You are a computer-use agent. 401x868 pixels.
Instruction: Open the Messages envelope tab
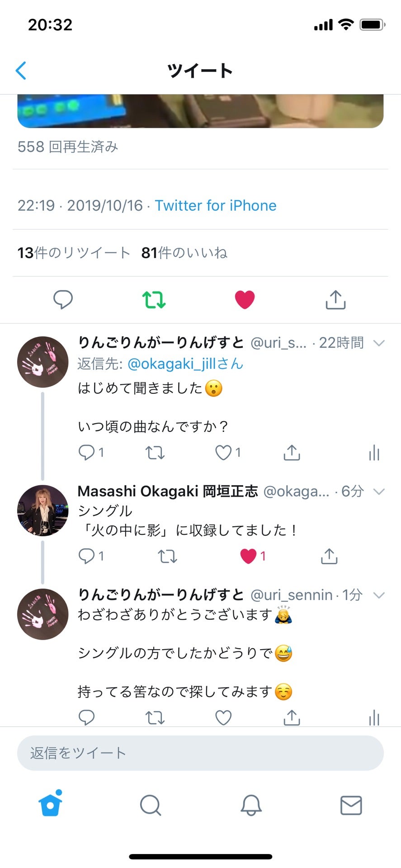tap(351, 805)
